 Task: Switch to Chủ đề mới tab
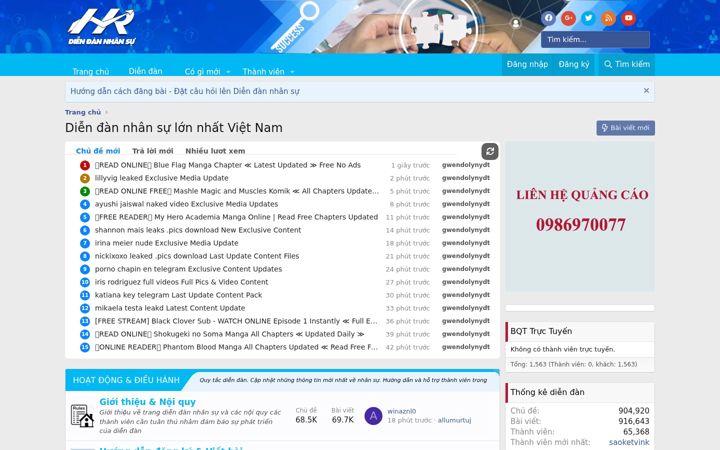(98, 151)
